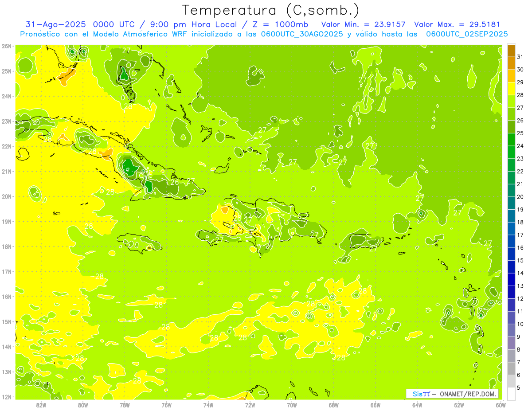532x411 pixels.
Task: Click the '26N' latitude axis label
Action: tap(6, 46)
